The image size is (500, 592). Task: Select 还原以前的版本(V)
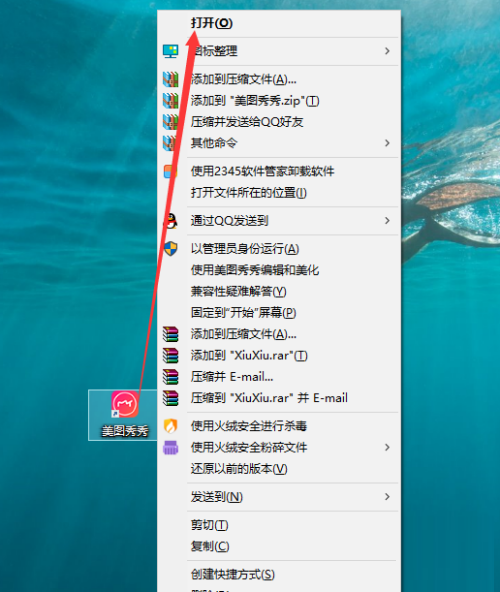239,469
